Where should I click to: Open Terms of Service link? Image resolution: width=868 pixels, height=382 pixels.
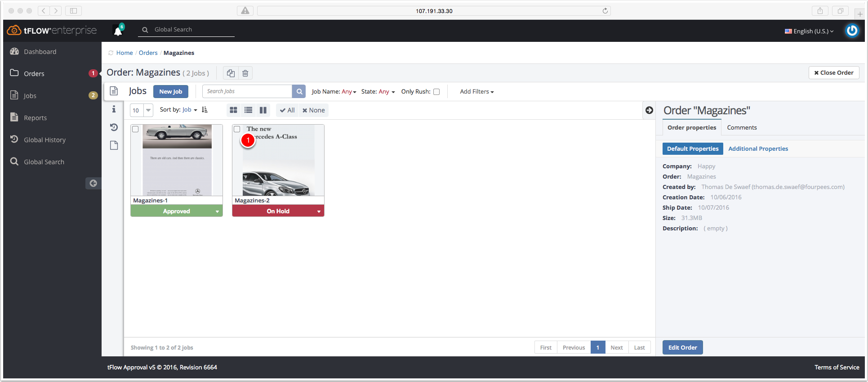pos(837,367)
